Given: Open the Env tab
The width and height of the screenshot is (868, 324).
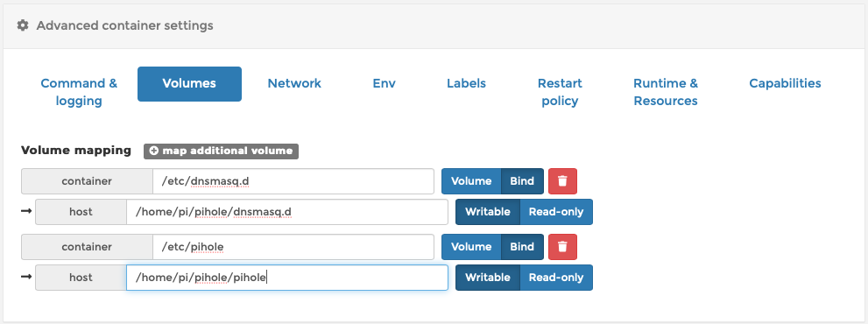Looking at the screenshot, I should tap(385, 84).
